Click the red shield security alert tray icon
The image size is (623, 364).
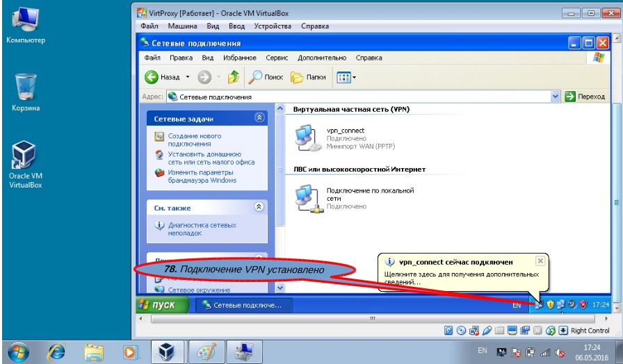[x=583, y=305]
